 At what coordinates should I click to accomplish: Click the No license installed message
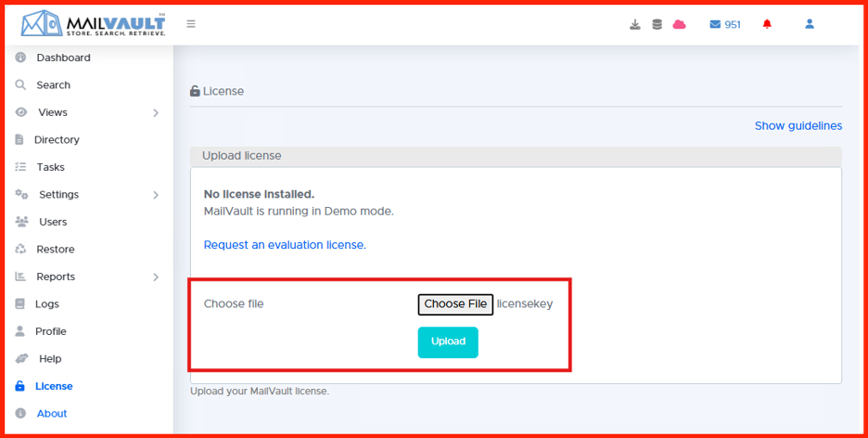[259, 194]
